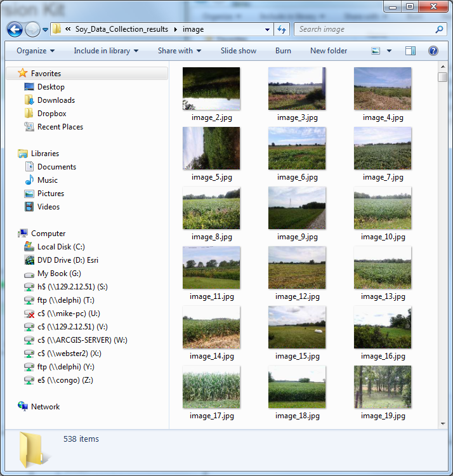Screen dimensions: 453x476
Task: Click the scrollbar down arrow
Action: click(443, 424)
